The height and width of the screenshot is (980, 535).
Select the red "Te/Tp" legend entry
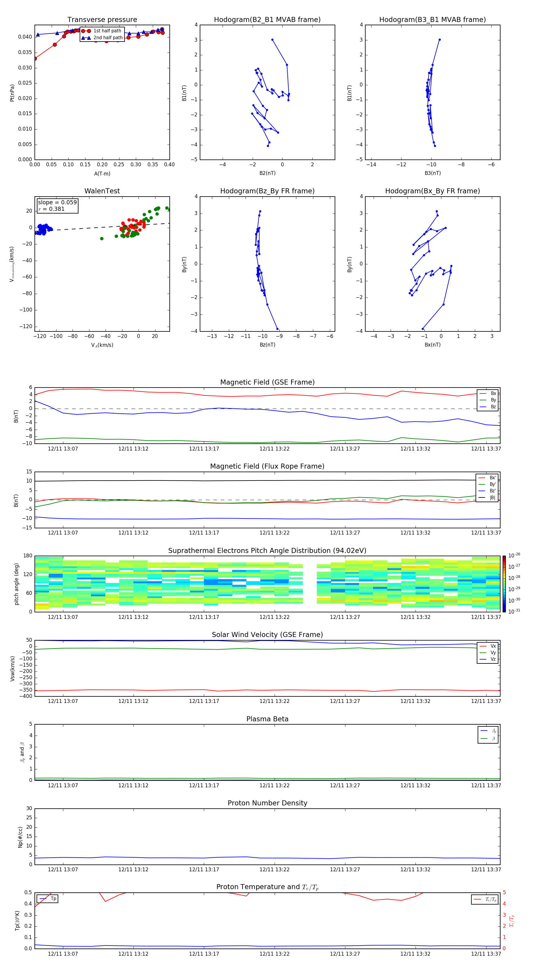485,899
